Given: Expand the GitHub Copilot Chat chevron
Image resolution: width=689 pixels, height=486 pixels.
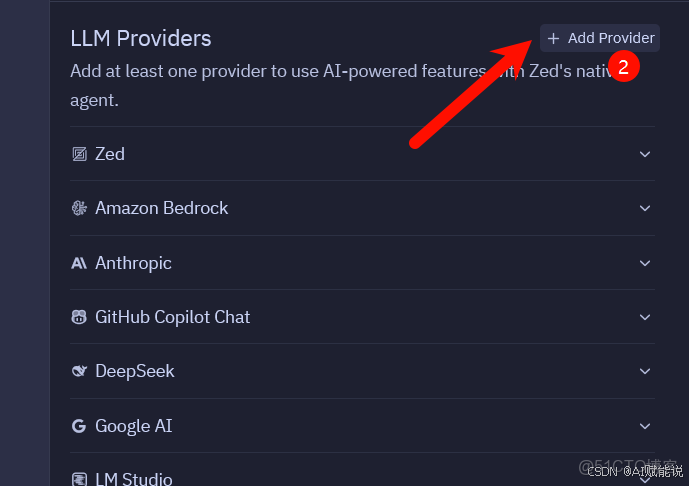Looking at the screenshot, I should [645, 317].
